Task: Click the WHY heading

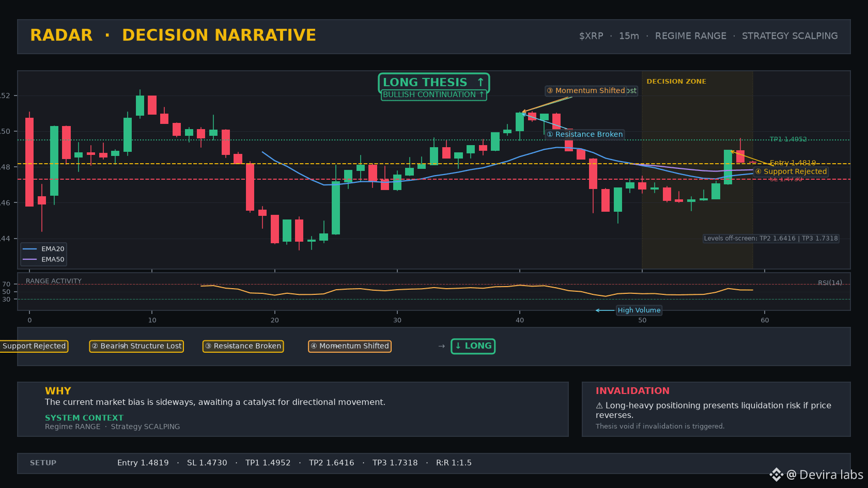Action: (58, 391)
